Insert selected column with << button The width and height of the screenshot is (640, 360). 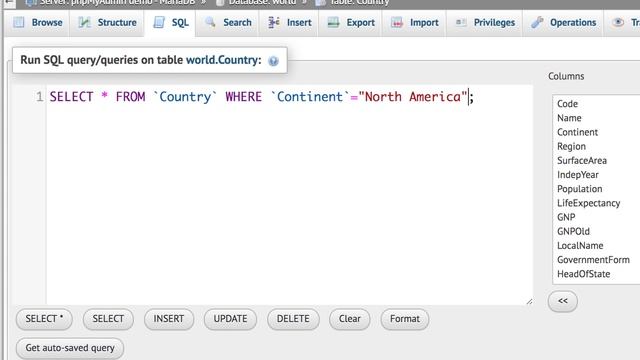point(562,301)
